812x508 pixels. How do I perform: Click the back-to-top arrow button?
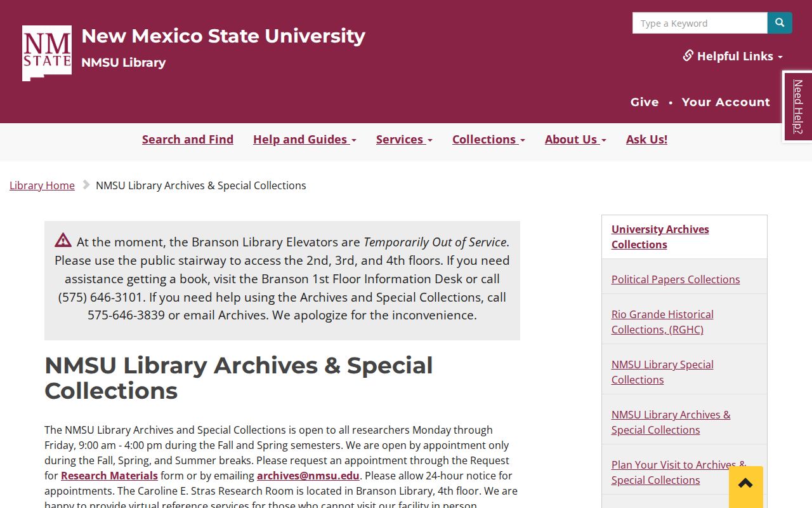[x=745, y=486]
